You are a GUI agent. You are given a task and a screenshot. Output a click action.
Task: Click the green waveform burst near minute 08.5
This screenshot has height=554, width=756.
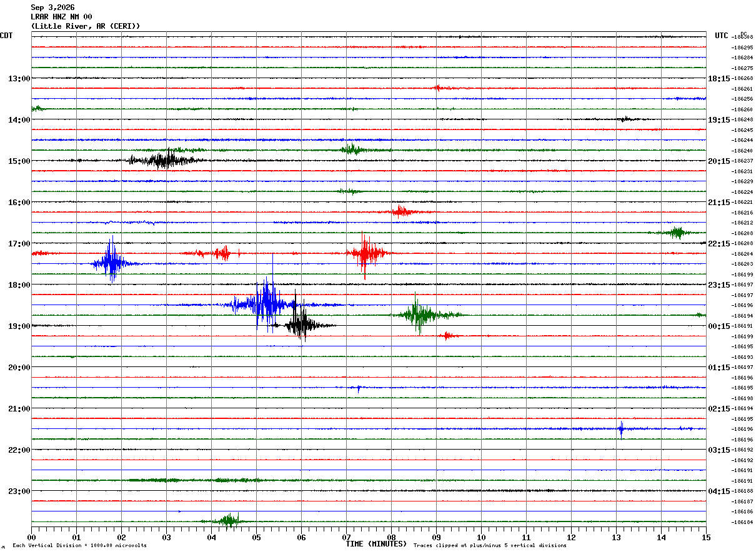point(419,314)
